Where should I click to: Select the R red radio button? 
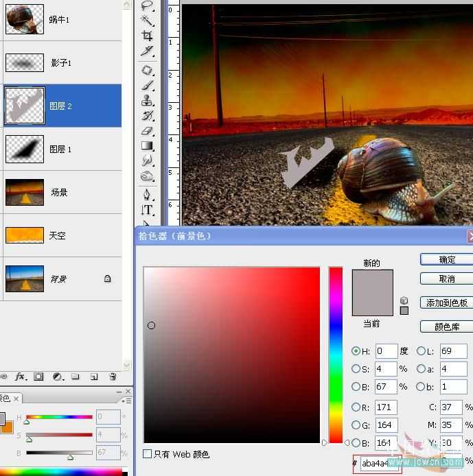pos(356,407)
